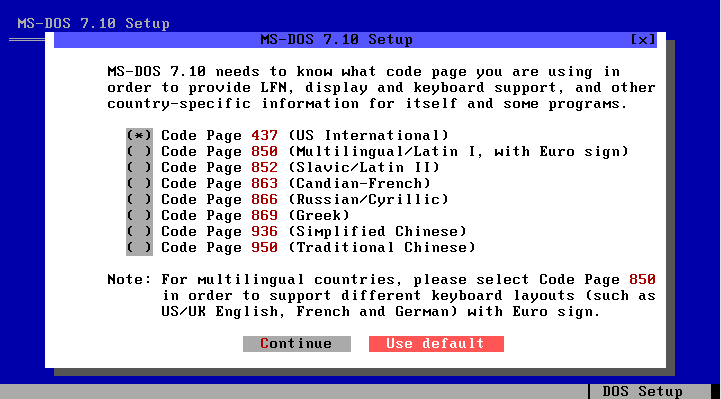
Task: Choose Code Page 852 Slavic/Latin II option
Action: point(139,167)
